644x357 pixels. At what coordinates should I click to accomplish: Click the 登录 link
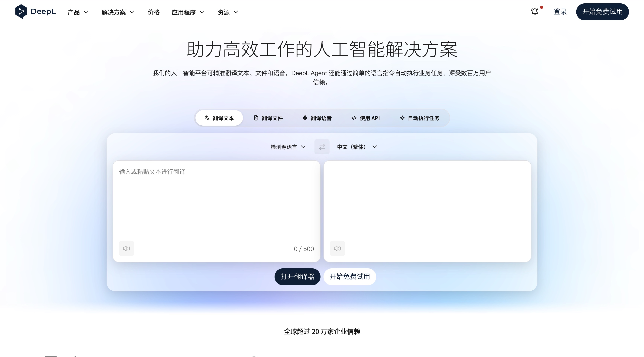[560, 12]
